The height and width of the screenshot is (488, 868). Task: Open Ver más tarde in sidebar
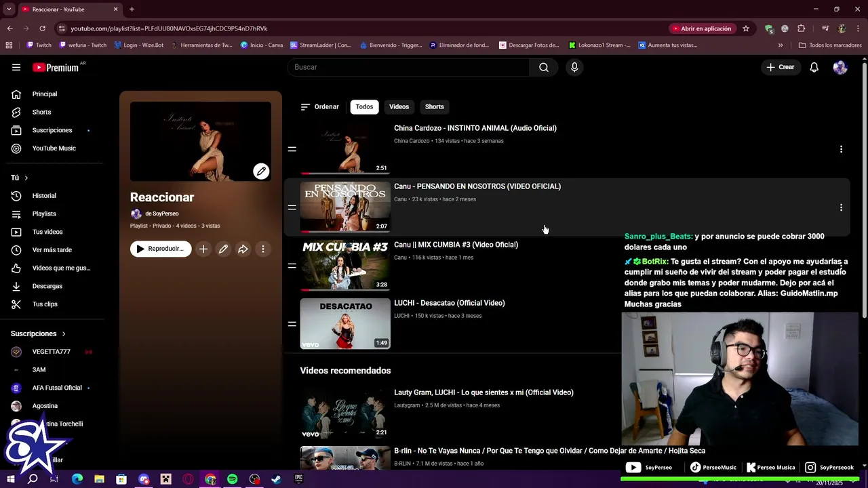[52, 250]
